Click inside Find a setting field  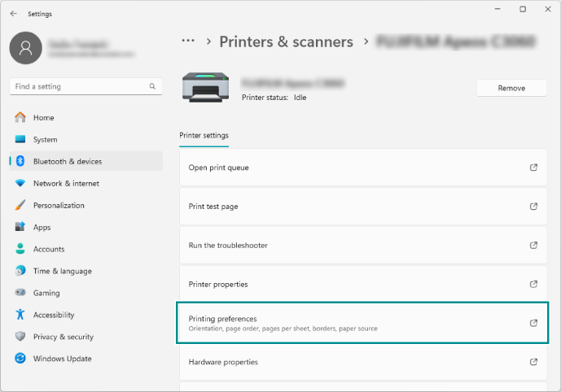[77, 86]
